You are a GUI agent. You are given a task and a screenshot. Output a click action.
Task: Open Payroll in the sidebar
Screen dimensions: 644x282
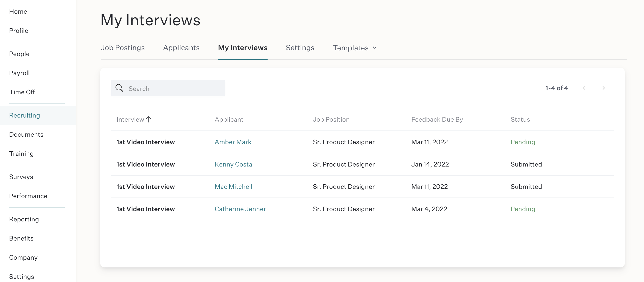point(20,73)
